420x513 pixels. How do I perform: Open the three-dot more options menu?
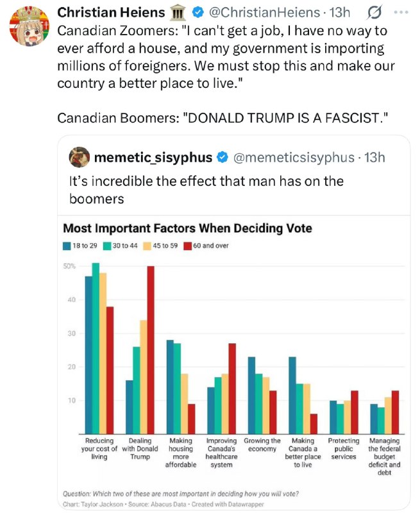[401, 12]
